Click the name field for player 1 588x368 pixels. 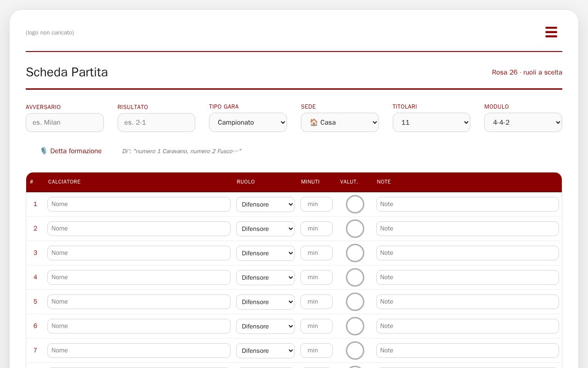(x=139, y=204)
